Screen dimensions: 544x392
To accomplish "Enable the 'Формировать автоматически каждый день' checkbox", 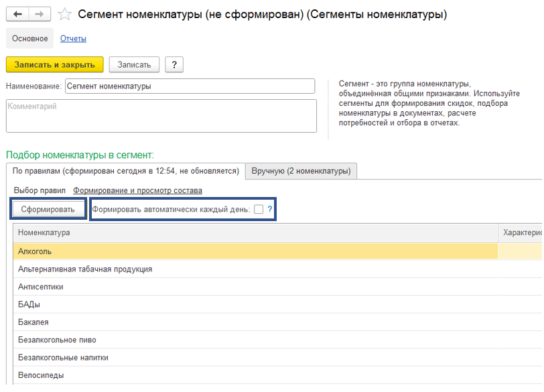I will point(259,209).
